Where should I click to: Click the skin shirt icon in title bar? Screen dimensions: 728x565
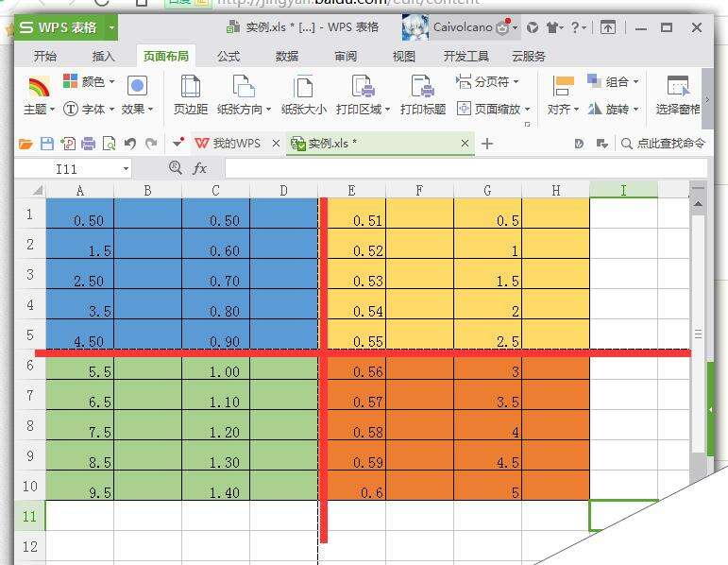(x=553, y=28)
